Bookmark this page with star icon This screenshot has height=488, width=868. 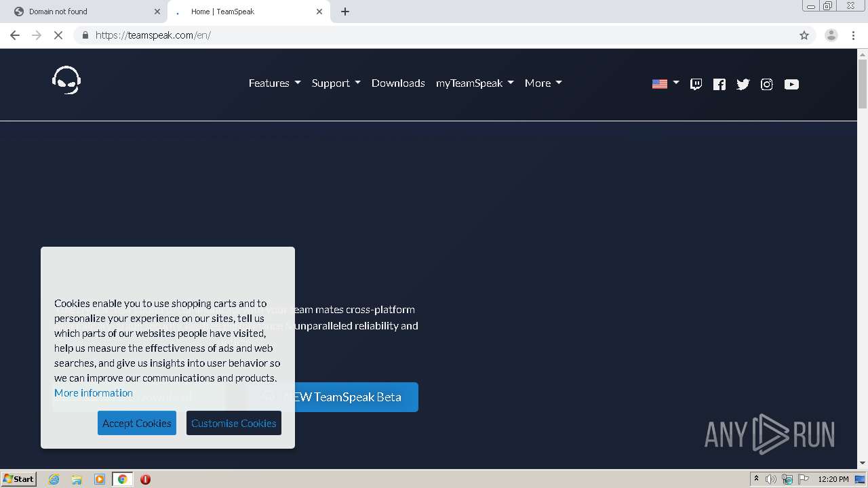tap(804, 35)
